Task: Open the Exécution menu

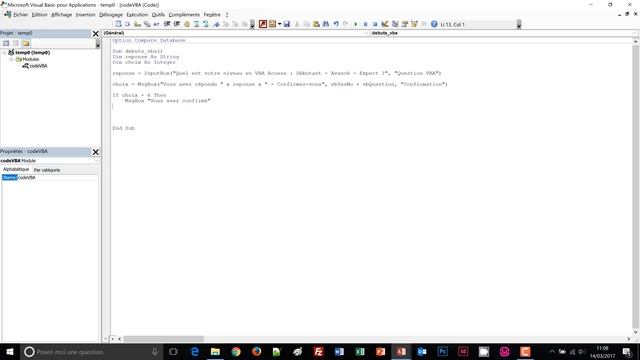Action: (137, 15)
